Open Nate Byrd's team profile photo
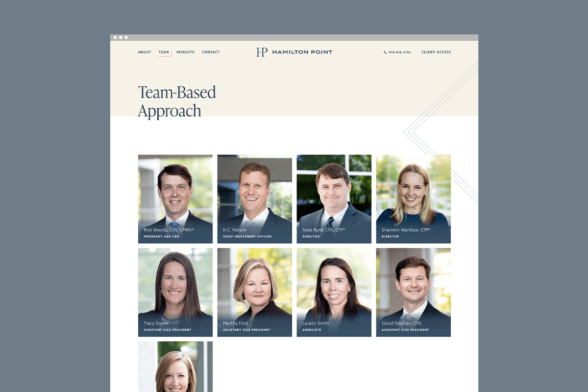 click(x=334, y=199)
